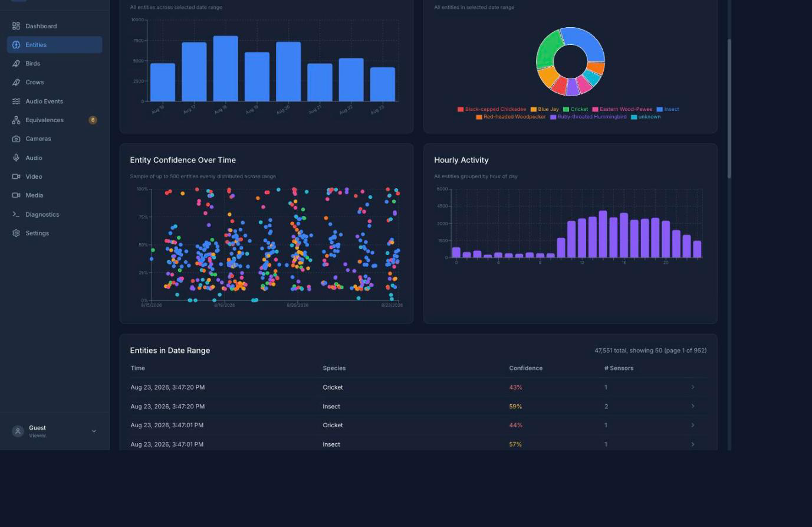
Task: Click the Guest user avatar icon
Action: (x=18, y=431)
